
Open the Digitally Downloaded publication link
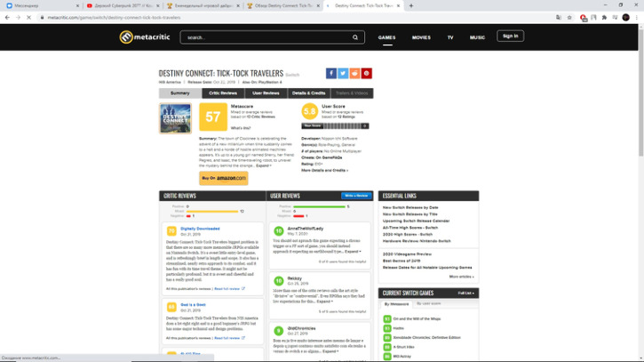(x=200, y=229)
